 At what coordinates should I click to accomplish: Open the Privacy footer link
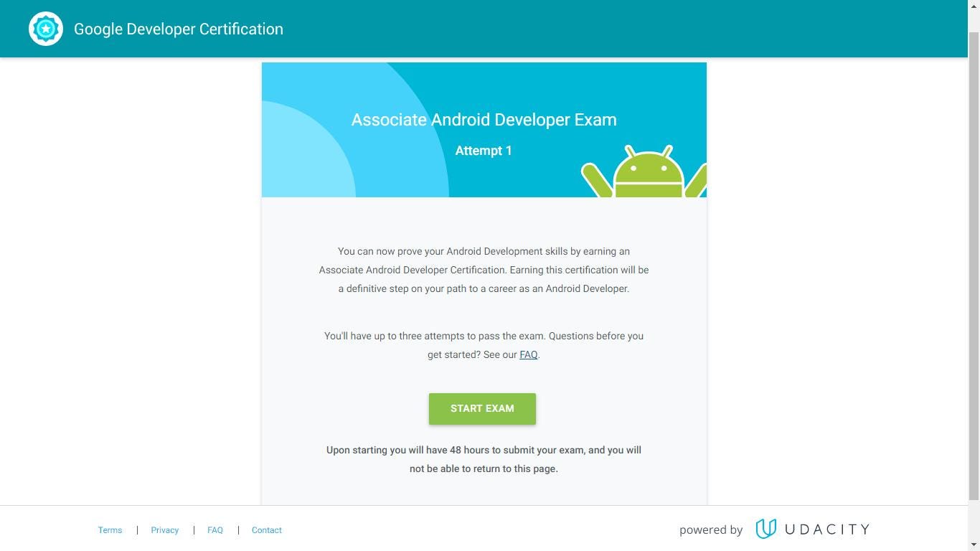pos(164,530)
